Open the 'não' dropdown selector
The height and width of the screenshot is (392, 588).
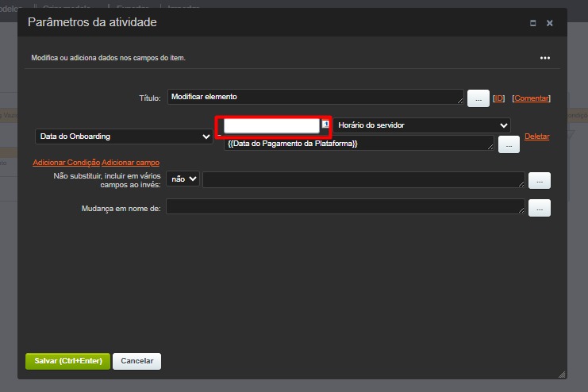pyautogui.click(x=183, y=180)
